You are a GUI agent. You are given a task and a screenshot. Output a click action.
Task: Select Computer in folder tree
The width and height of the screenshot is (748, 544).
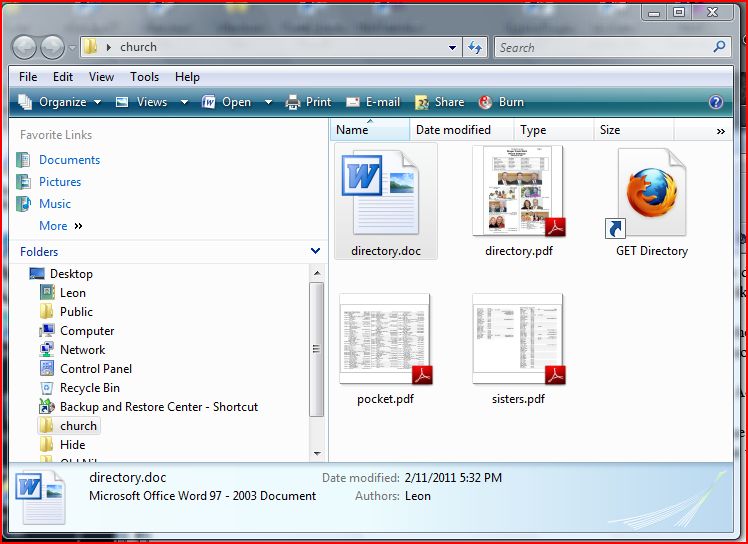87,331
